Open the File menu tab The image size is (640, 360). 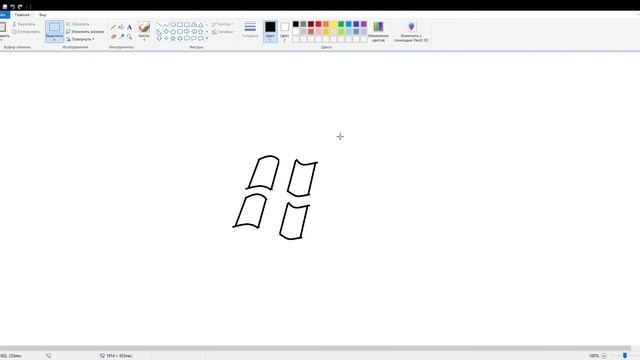[4, 15]
